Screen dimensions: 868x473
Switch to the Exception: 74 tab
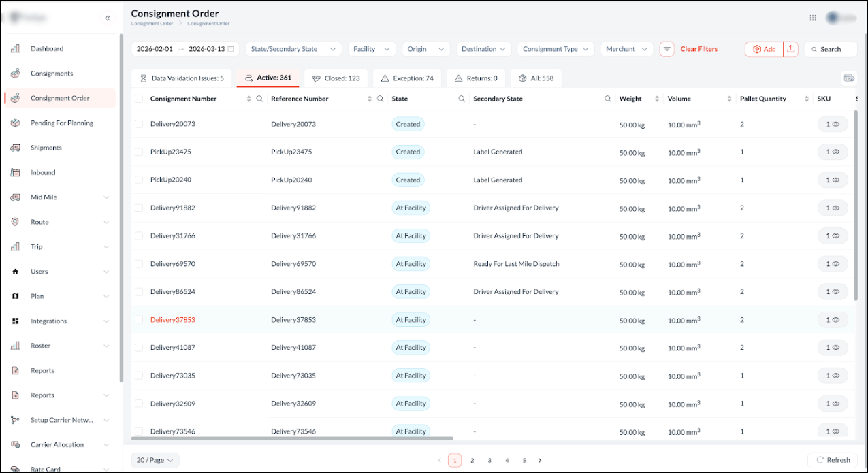click(x=407, y=78)
